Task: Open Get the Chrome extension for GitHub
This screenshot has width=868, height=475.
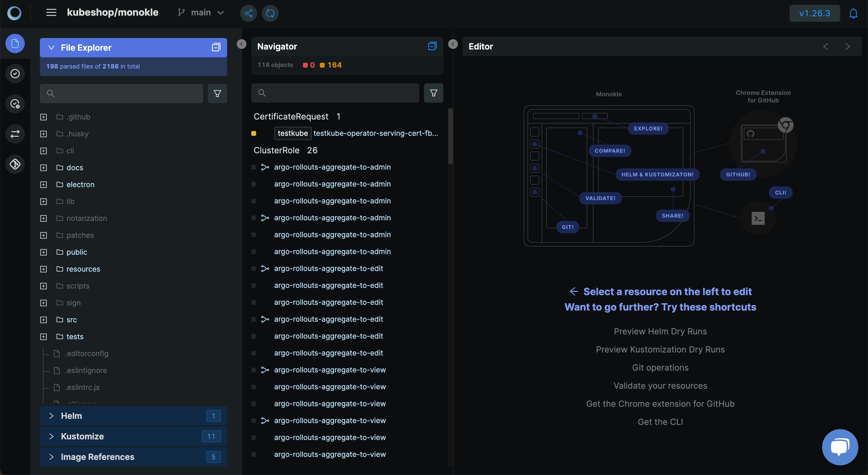Action: (x=660, y=404)
